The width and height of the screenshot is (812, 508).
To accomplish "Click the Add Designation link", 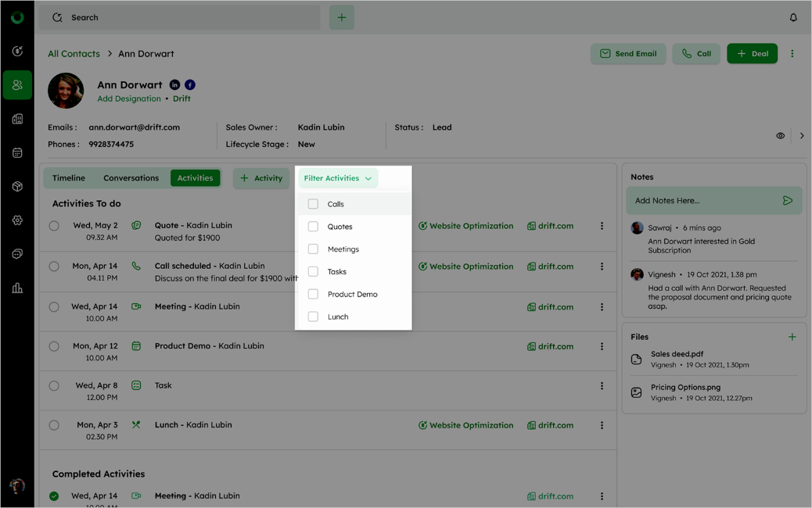I will click(x=129, y=98).
